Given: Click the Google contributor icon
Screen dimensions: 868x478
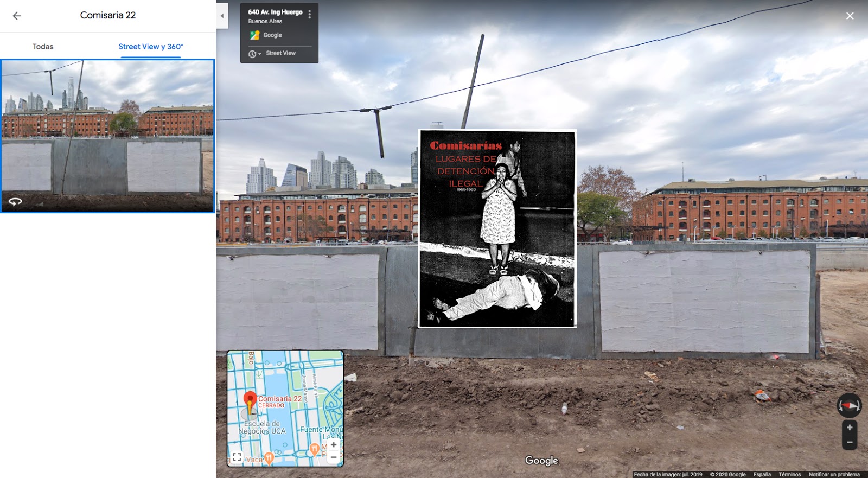Looking at the screenshot, I should (x=254, y=35).
